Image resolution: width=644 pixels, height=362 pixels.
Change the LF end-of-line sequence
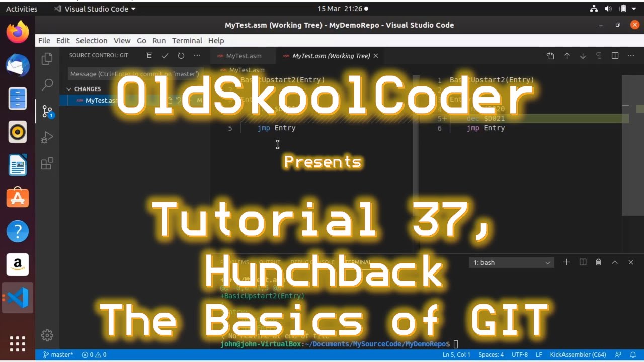(539, 355)
